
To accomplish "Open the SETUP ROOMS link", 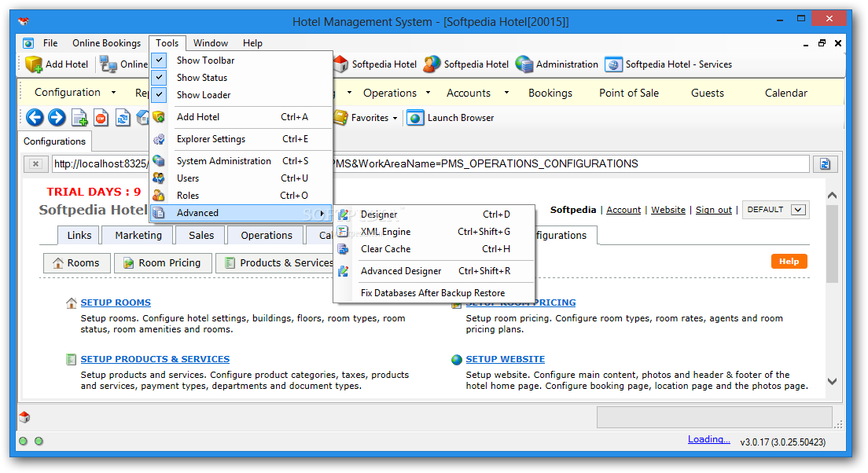I will pyautogui.click(x=116, y=302).
